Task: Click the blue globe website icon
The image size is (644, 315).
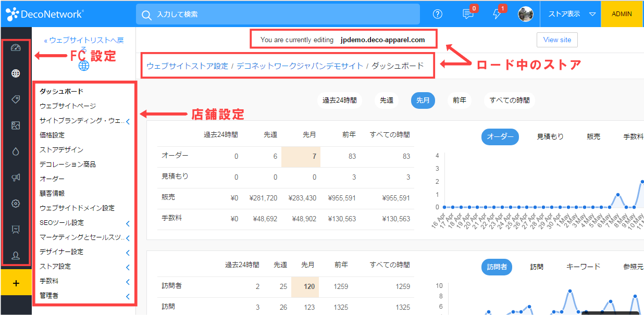Action: click(84, 66)
